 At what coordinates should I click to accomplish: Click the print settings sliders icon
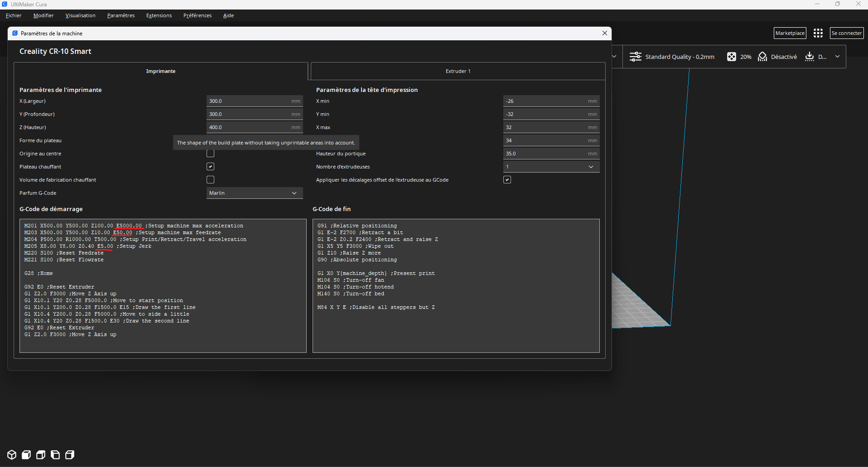tap(636, 57)
